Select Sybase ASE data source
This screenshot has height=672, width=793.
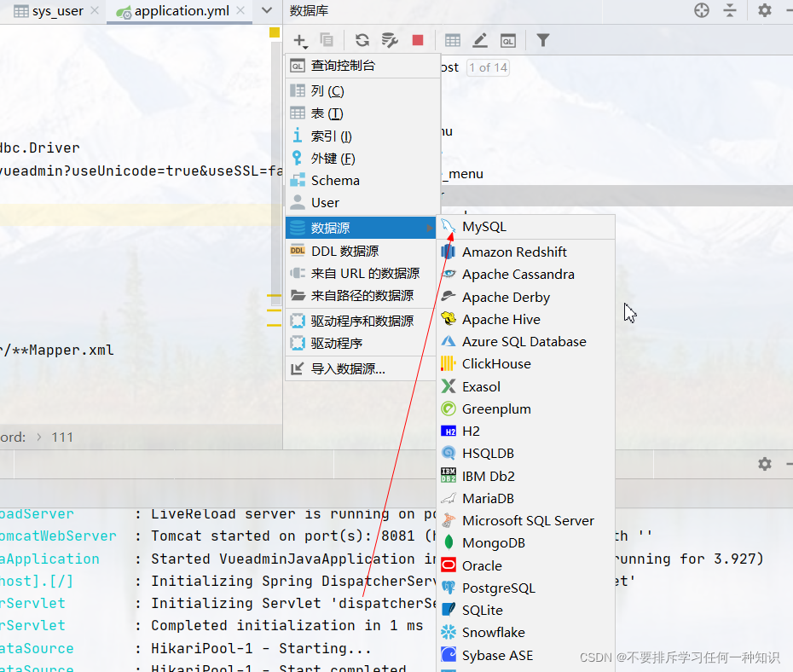526,655
